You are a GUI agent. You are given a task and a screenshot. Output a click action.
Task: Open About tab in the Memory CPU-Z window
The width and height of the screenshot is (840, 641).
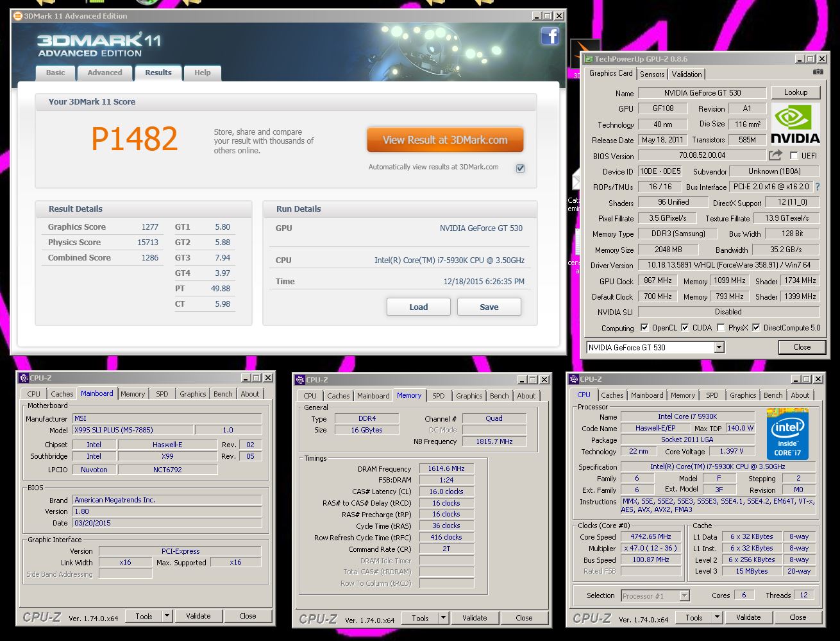tap(526, 396)
